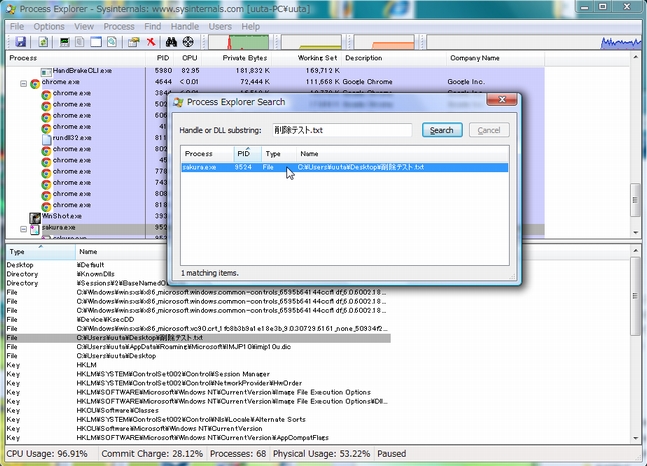Click the green CPU usage graph
The image size is (647, 466).
[238, 42]
